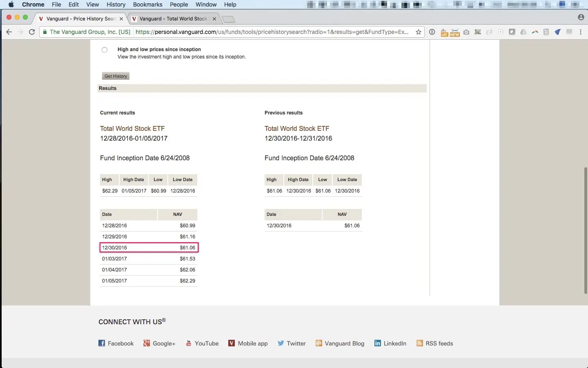The image size is (588, 368).
Task: Click the 12/30/2016 date in previous results NAV table
Action: pyautogui.click(x=279, y=226)
